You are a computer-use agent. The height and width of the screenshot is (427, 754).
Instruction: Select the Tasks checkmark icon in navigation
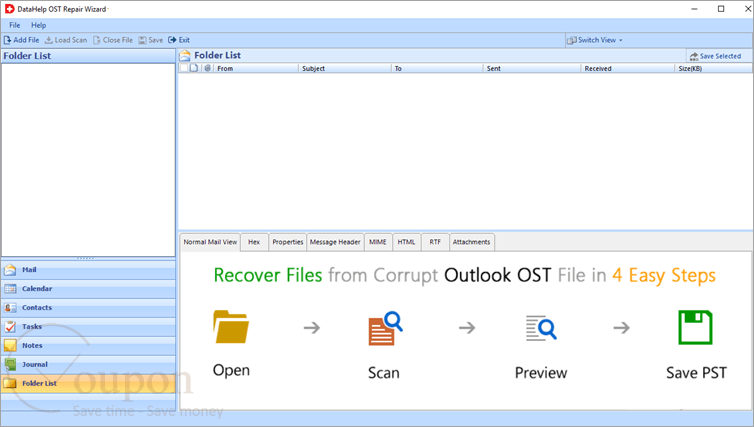10,327
